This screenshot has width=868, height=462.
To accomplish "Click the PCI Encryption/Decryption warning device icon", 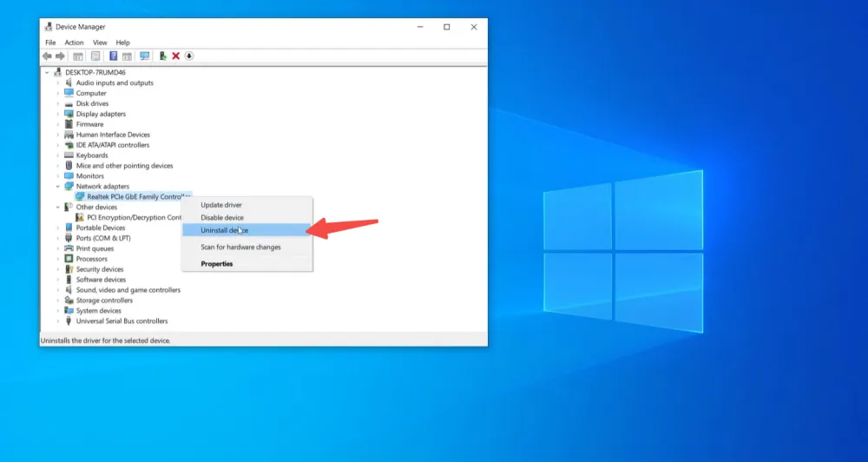I will click(80, 217).
